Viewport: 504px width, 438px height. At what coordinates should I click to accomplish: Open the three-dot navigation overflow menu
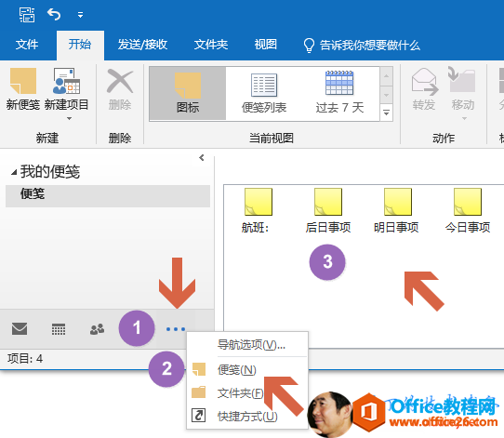coord(176,329)
